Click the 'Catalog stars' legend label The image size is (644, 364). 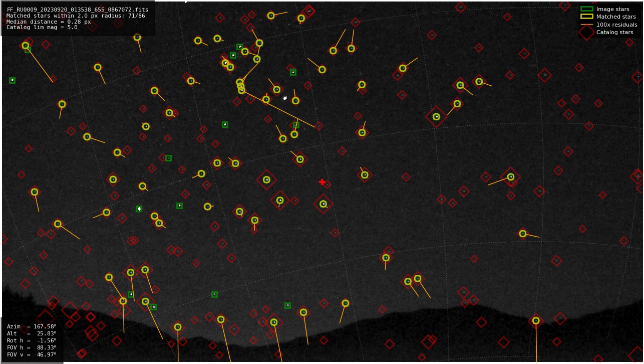614,32
